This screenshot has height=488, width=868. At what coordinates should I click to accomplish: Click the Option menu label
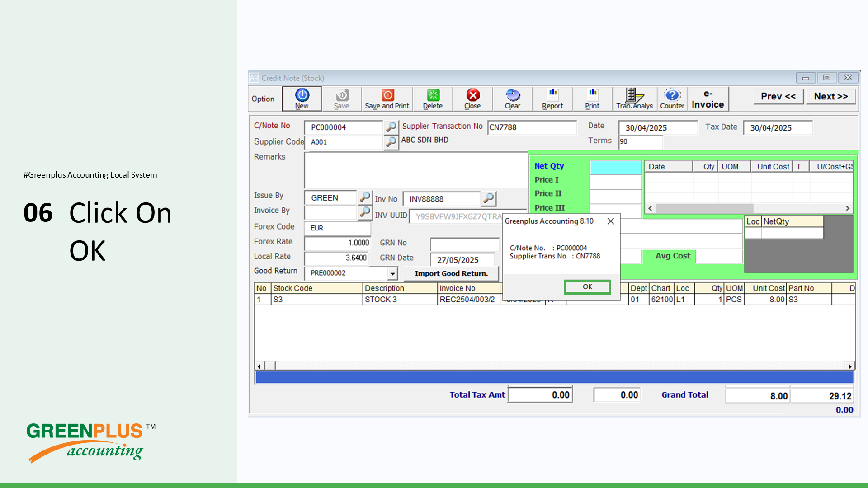263,99
